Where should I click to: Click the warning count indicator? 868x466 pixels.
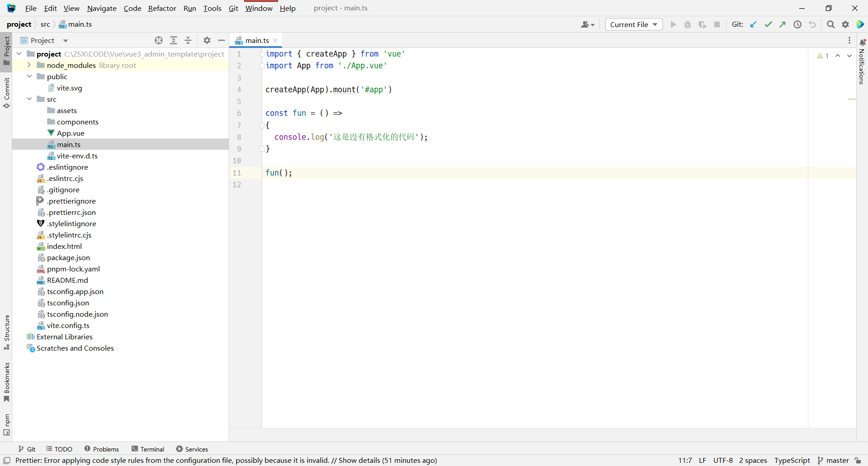[823, 56]
